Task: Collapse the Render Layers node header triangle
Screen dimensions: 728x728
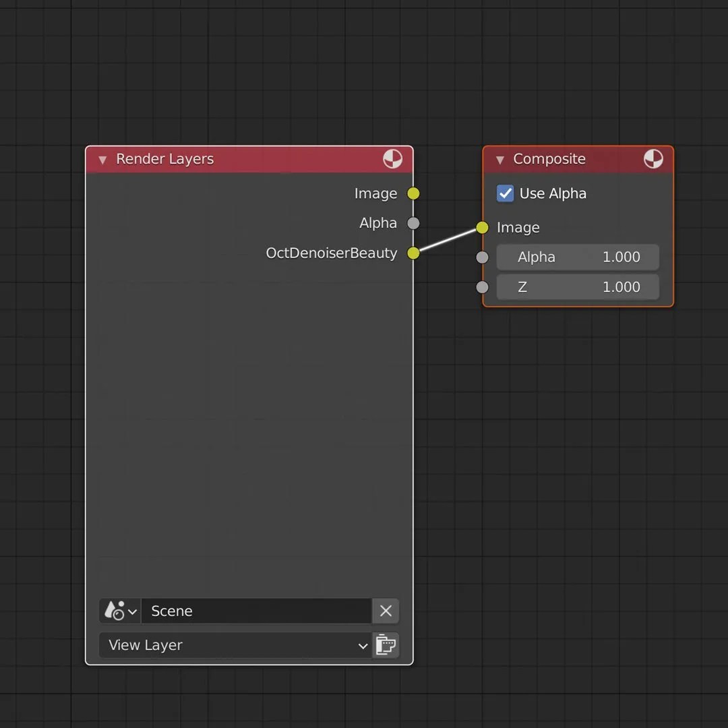Action: coord(102,160)
